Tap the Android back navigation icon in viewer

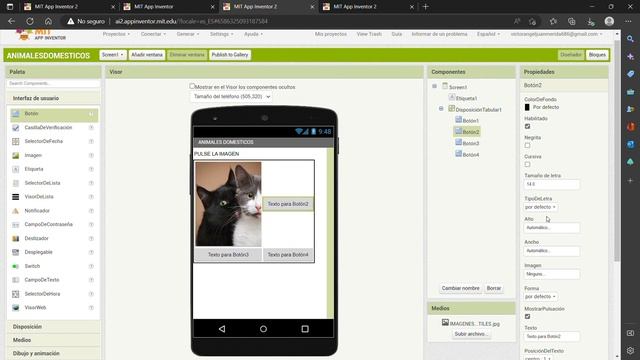pyautogui.click(x=222, y=329)
